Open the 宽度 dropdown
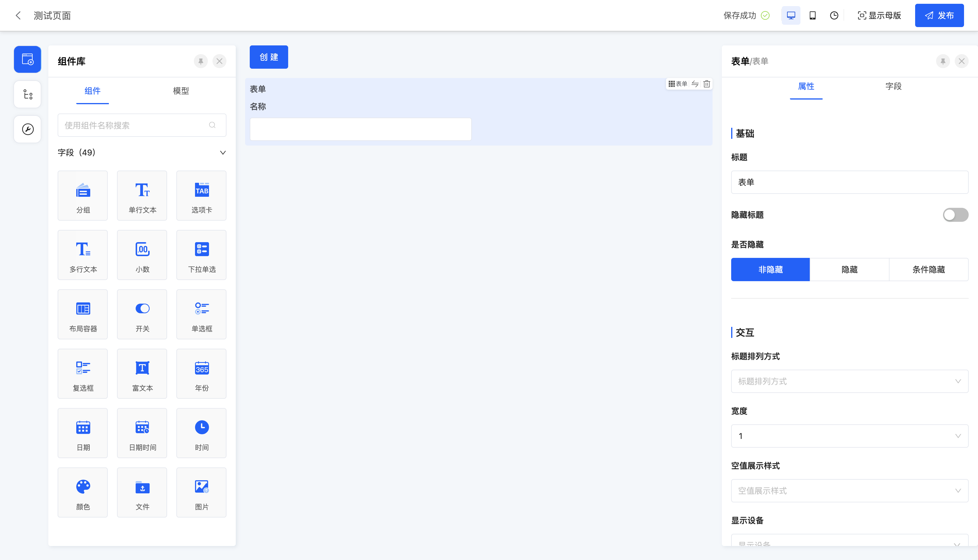 pos(849,436)
